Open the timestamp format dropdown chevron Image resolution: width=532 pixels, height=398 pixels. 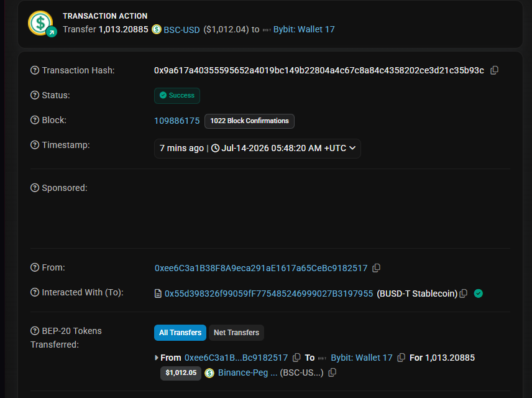(x=352, y=148)
